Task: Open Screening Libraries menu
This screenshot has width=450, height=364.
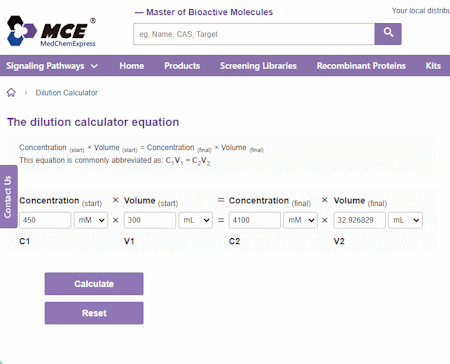Action: pos(258,66)
